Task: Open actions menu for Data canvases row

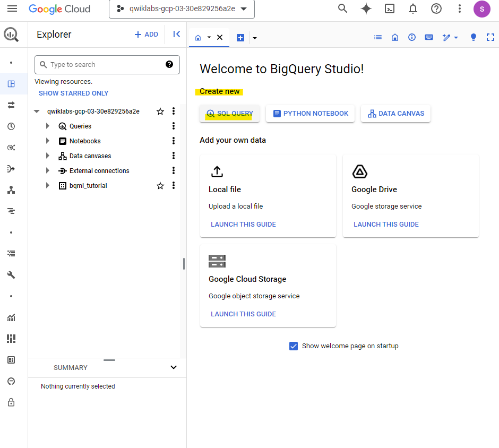Action: pos(174,156)
